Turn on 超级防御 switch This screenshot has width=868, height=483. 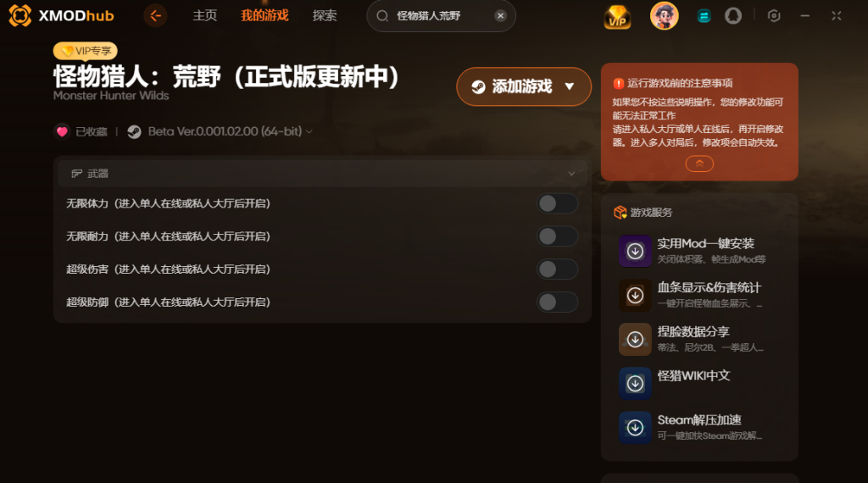point(558,302)
